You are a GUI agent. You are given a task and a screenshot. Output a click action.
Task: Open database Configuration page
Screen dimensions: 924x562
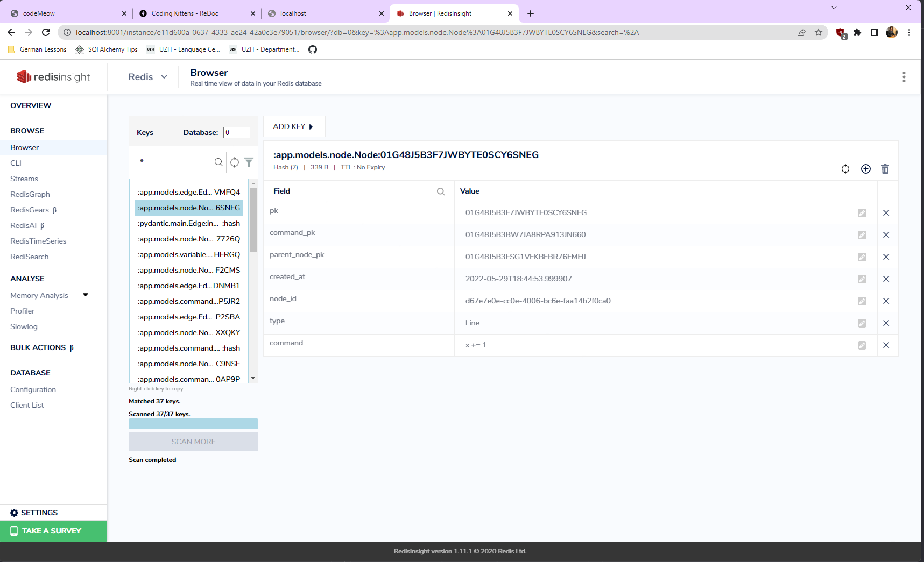tap(33, 389)
